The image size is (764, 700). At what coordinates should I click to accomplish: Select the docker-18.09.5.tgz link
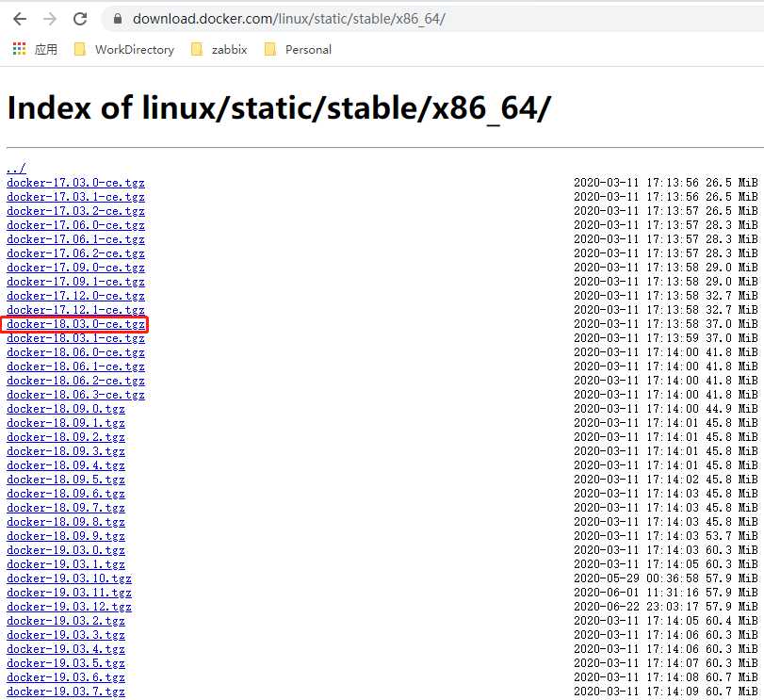click(66, 480)
